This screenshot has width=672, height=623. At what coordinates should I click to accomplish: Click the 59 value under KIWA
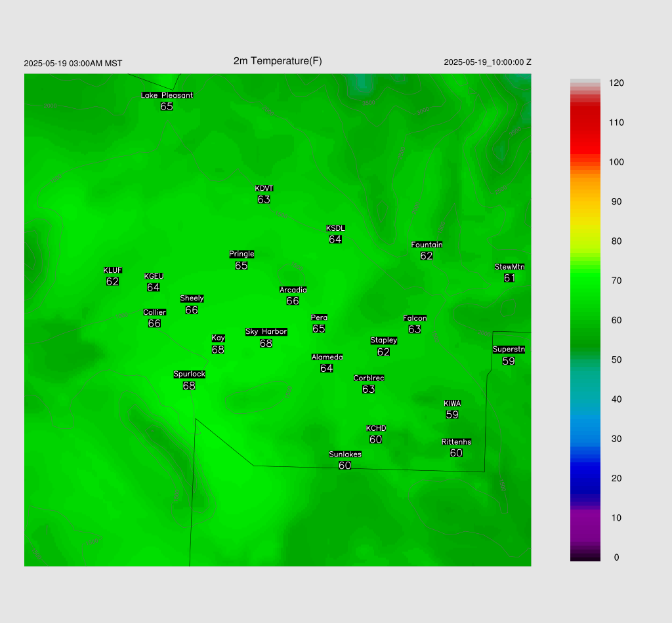coord(452,414)
